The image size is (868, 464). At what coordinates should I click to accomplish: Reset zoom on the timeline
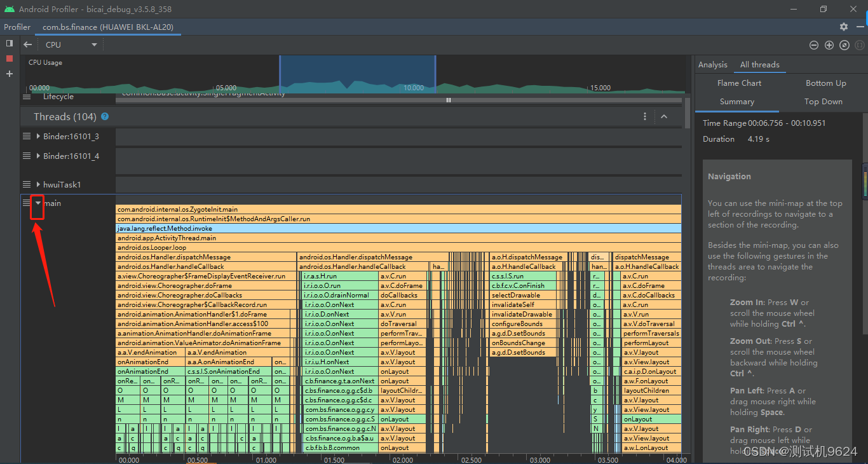point(844,45)
